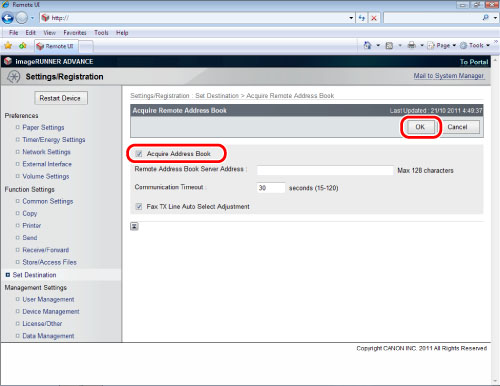Open Common Settings in sidebar
The image size is (500, 386).
point(48,201)
